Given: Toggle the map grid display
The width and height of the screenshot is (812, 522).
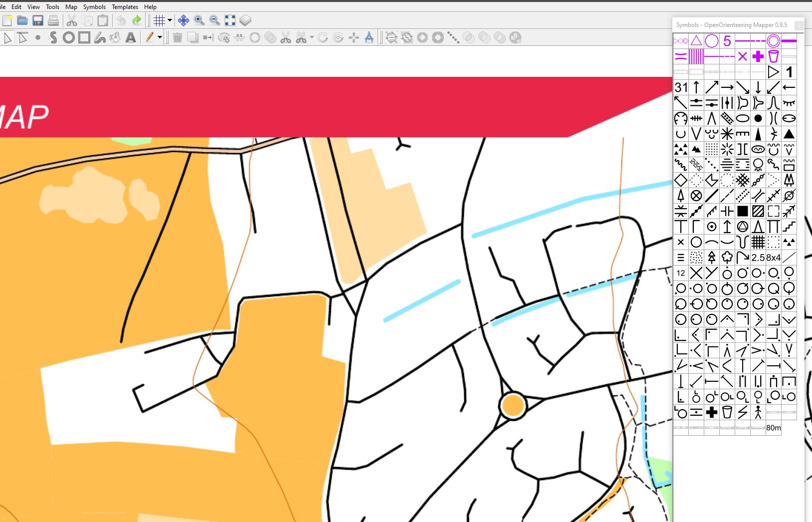Looking at the screenshot, I should [160, 20].
